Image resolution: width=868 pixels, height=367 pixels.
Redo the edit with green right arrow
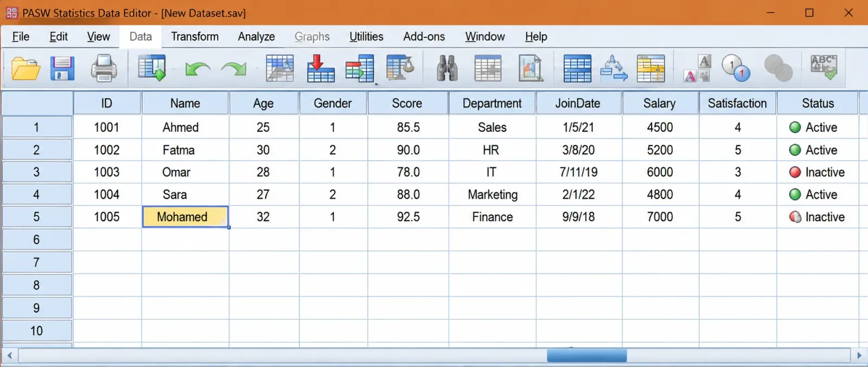point(234,69)
